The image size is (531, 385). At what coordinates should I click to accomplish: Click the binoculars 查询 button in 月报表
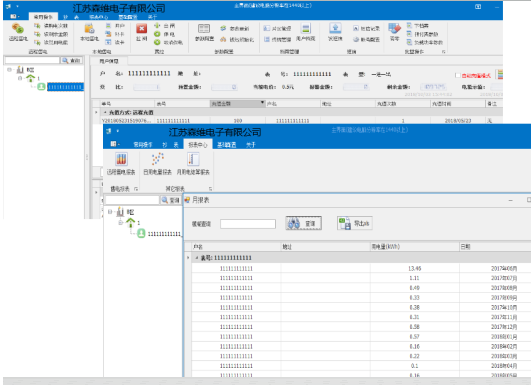303,223
